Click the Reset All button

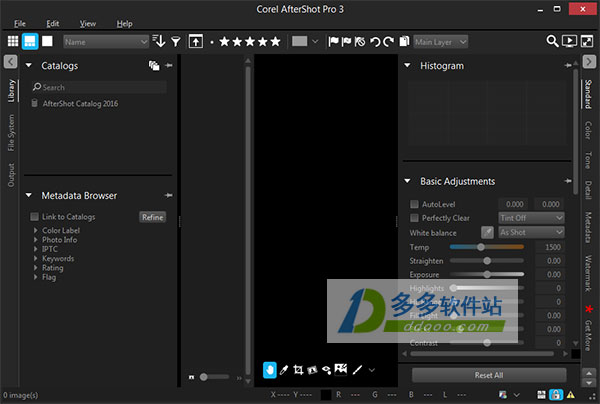tap(489, 375)
